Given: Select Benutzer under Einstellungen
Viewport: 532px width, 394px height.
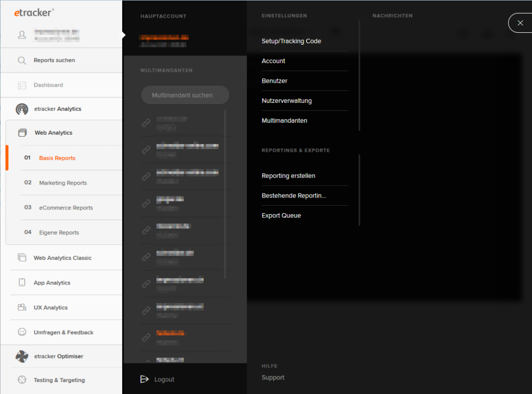Looking at the screenshot, I should pos(274,81).
